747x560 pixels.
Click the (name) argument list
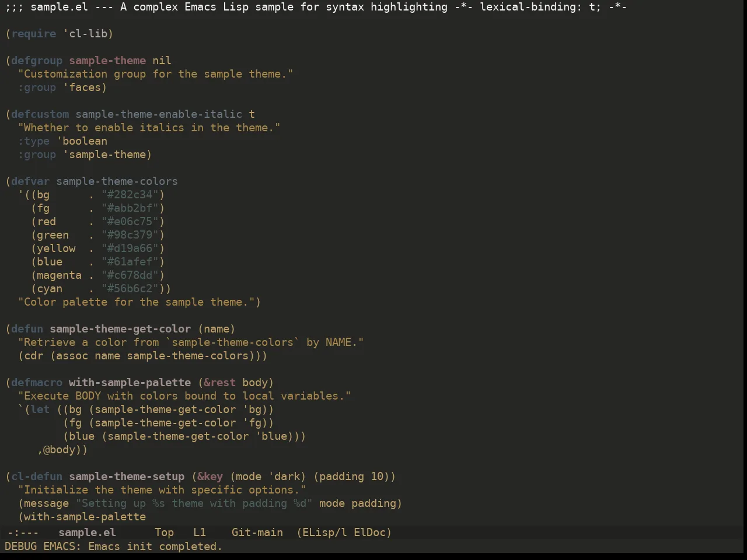point(217,329)
